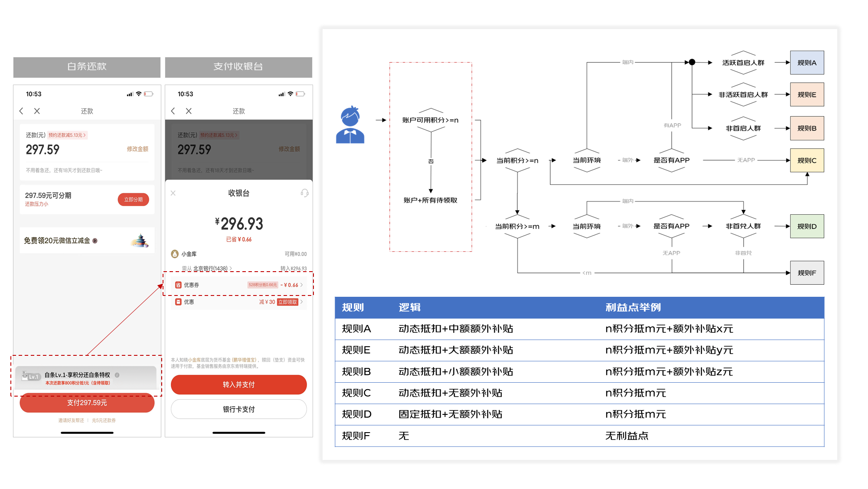Click the 当前积分>=n decision node

517,161
